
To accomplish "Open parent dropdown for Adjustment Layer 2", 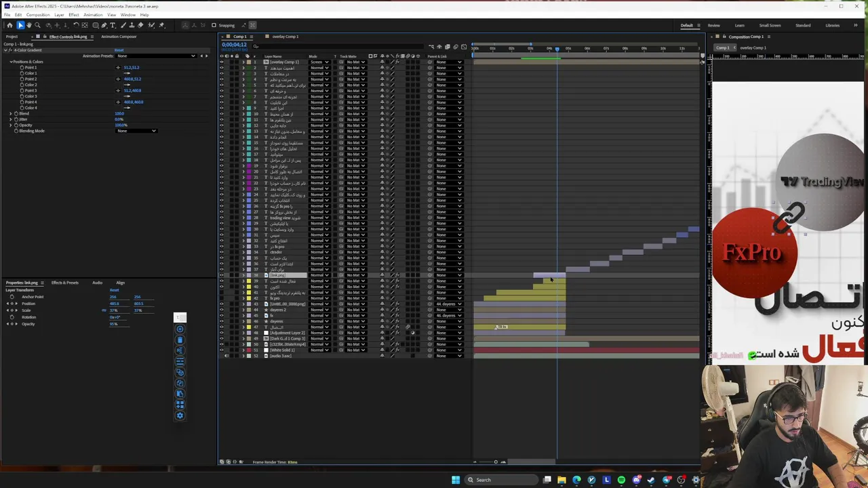I will coord(448,333).
